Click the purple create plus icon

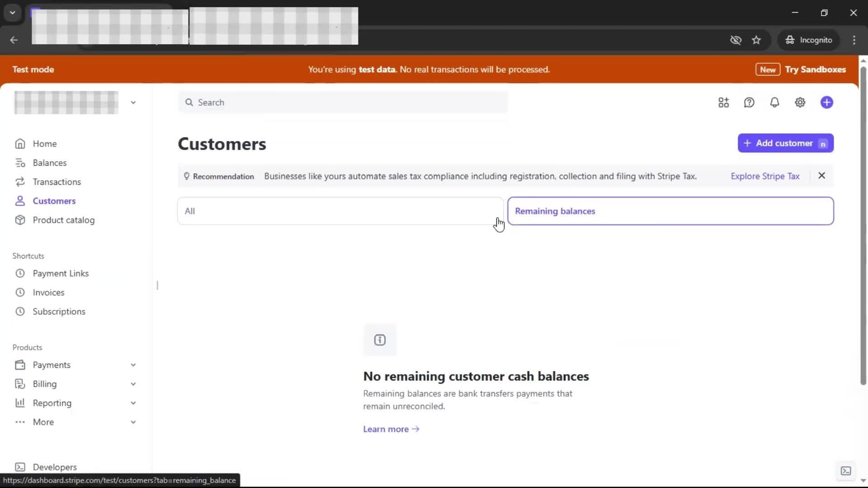[x=826, y=103]
